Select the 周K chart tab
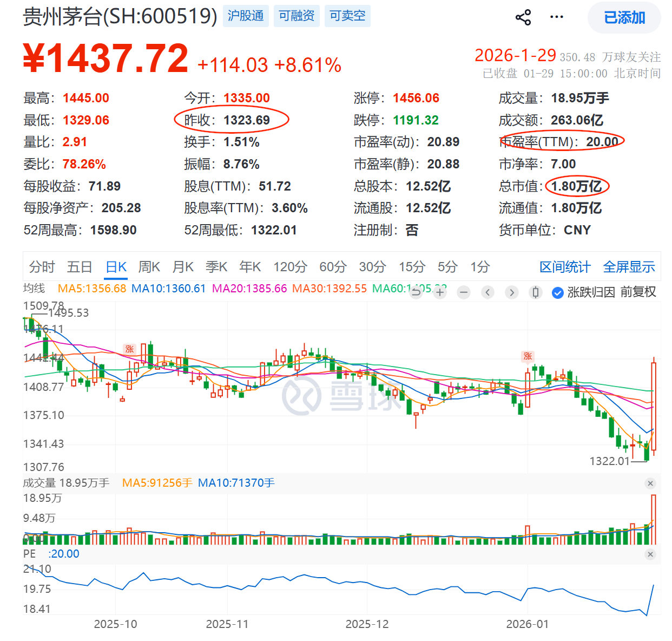 point(149,267)
